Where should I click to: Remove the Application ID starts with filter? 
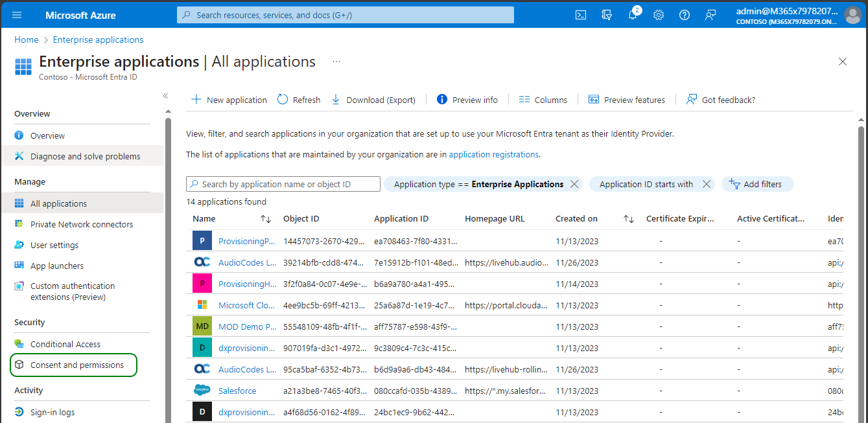(707, 184)
